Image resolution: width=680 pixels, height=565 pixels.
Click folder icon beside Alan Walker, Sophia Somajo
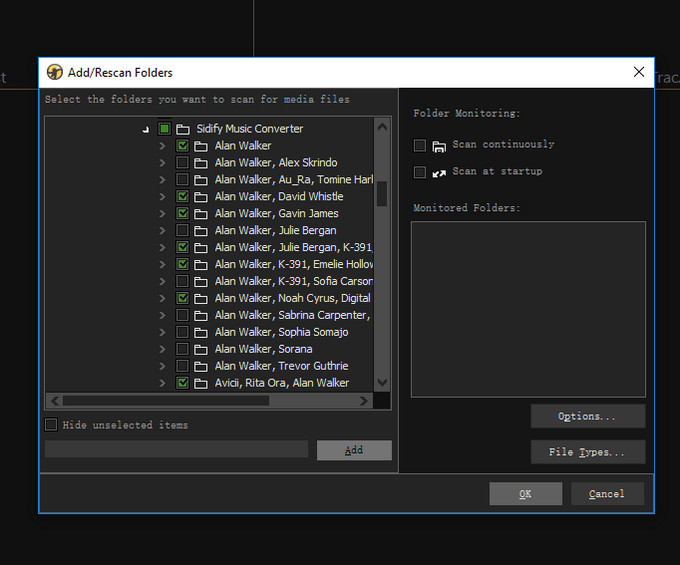[x=200, y=333]
